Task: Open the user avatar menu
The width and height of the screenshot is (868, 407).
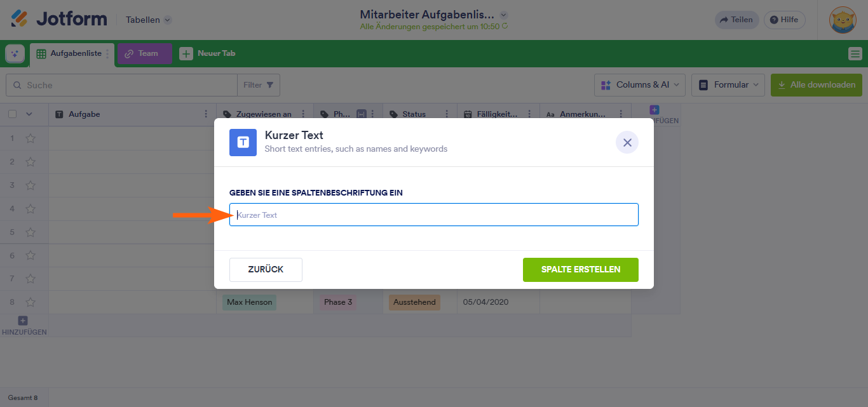Action: point(843,20)
